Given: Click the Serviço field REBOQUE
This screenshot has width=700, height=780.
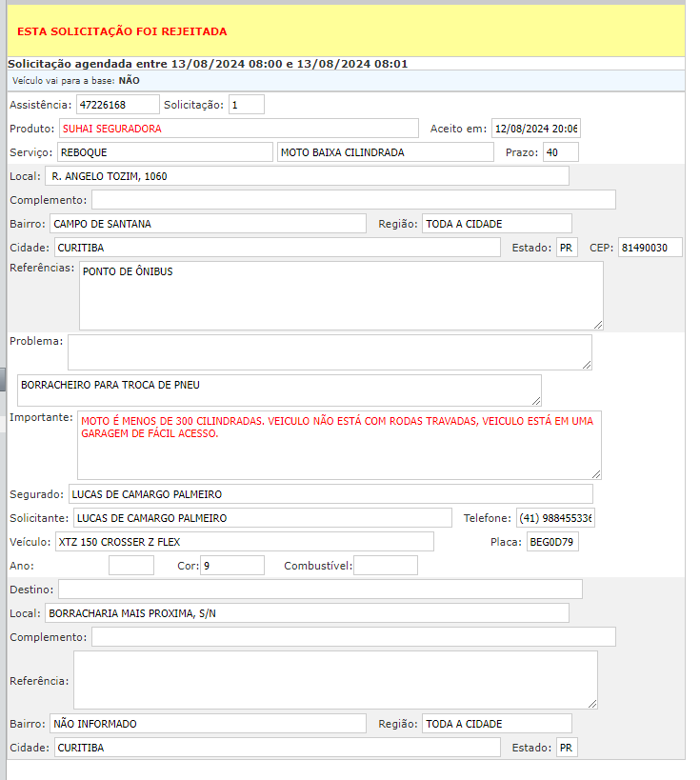Looking at the screenshot, I should 165,152.
